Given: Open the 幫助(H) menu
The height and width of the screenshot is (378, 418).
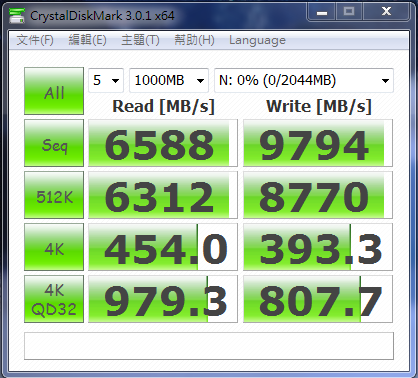Looking at the screenshot, I should (x=194, y=40).
